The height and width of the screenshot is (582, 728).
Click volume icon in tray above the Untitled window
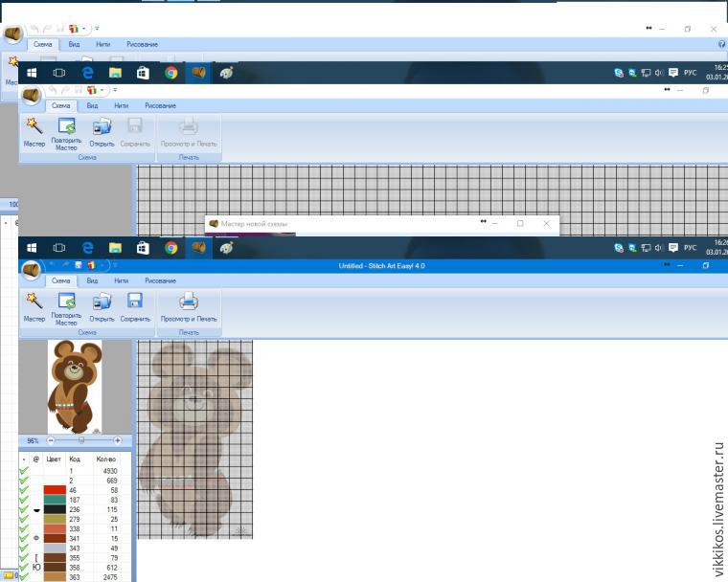659,248
